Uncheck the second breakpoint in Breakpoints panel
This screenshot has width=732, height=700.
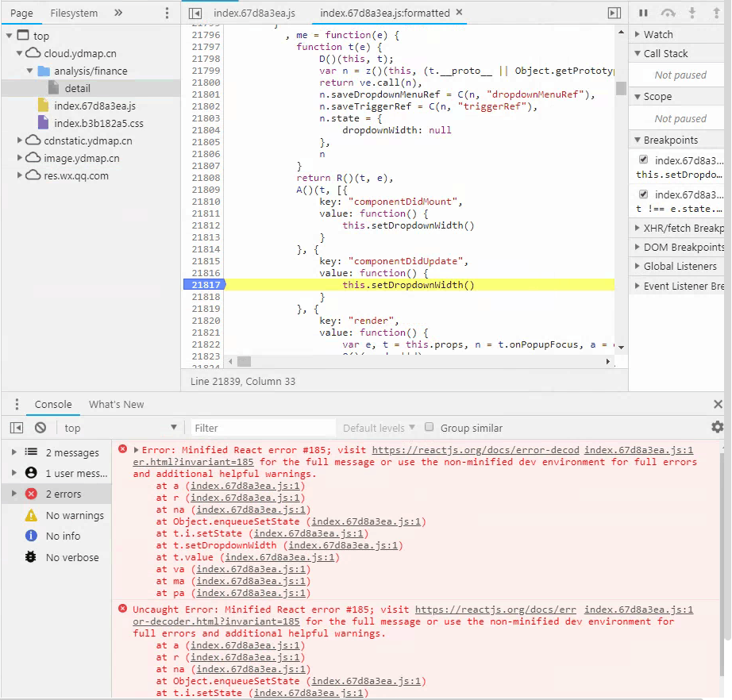[x=641, y=194]
